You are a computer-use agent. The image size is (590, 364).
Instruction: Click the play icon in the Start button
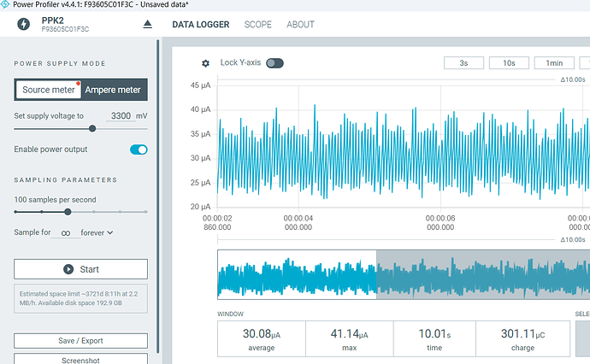[68, 269]
